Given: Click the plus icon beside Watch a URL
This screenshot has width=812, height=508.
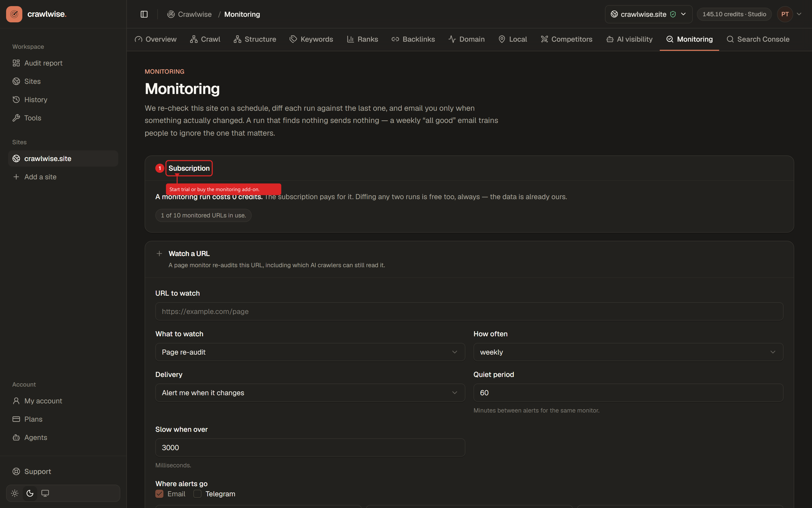Looking at the screenshot, I should click(159, 254).
